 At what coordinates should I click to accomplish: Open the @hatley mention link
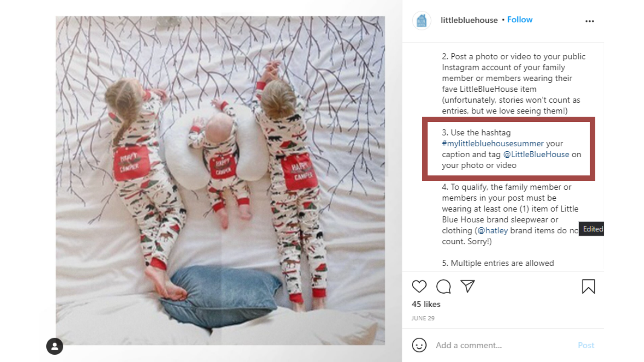(x=492, y=230)
